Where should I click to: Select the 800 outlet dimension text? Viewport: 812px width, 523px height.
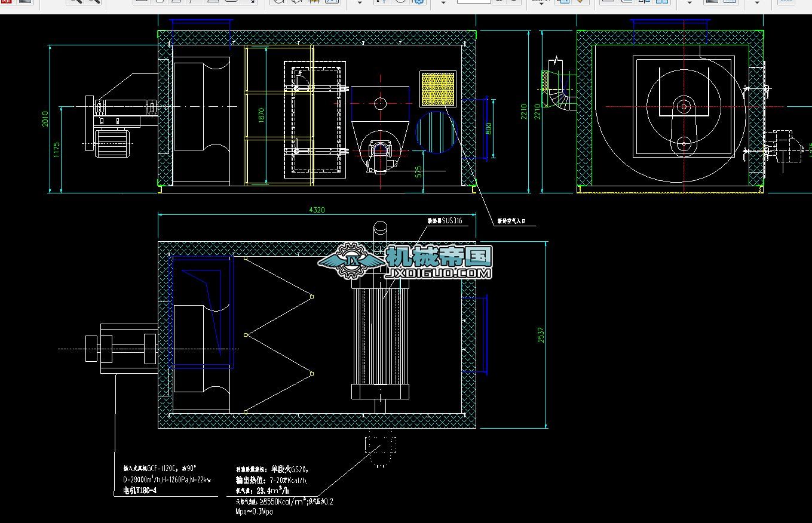tap(489, 129)
